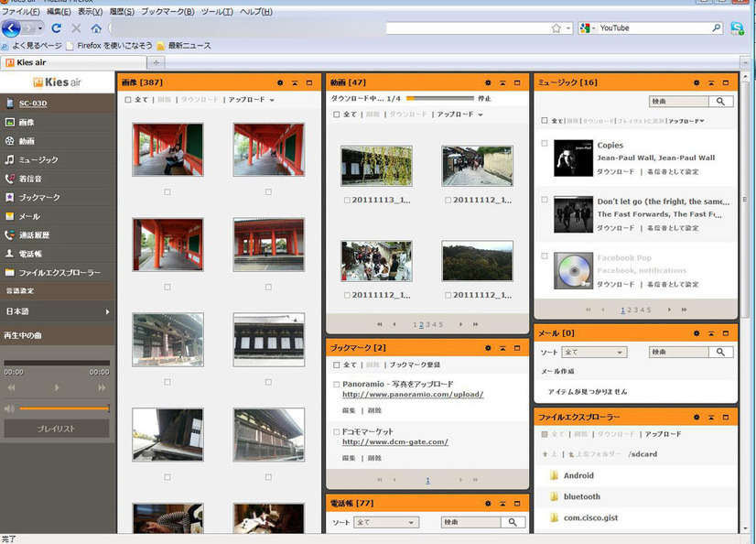Click the playback progress bar

coord(57,363)
